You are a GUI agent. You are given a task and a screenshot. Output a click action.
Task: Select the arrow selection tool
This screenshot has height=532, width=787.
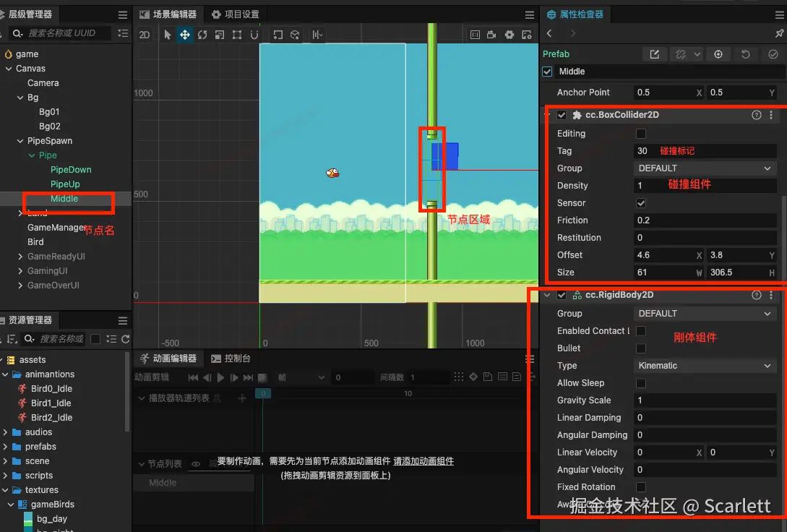(x=168, y=35)
